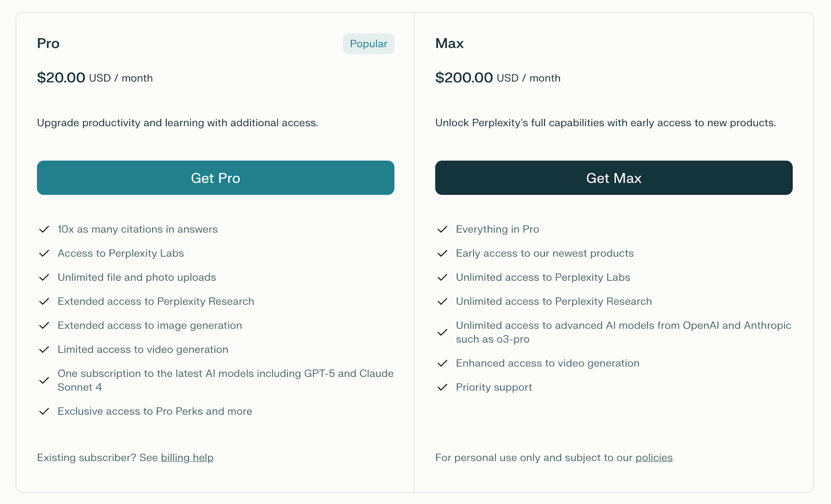
Task: Click checkmark beside Unlimited file and photo uploads
Action: pyautogui.click(x=44, y=278)
